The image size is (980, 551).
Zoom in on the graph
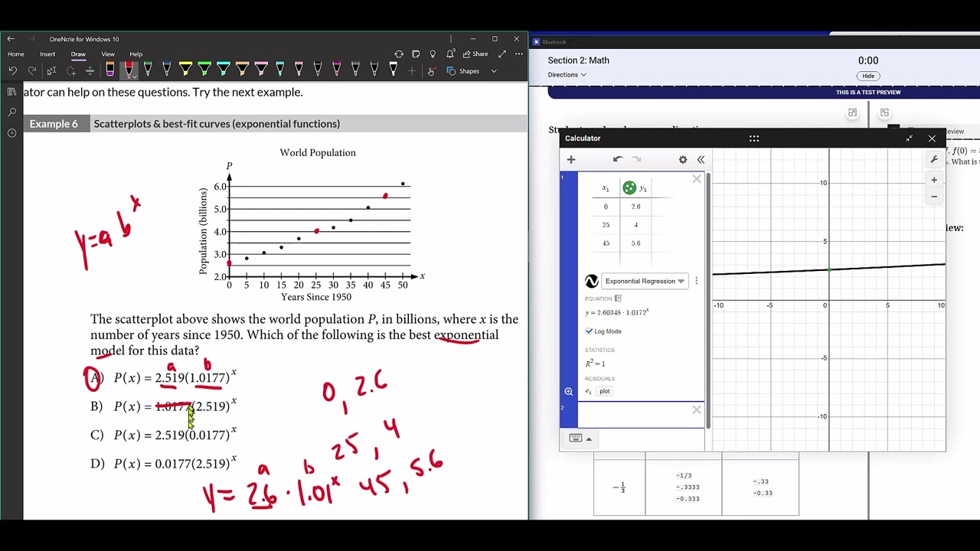[934, 180]
